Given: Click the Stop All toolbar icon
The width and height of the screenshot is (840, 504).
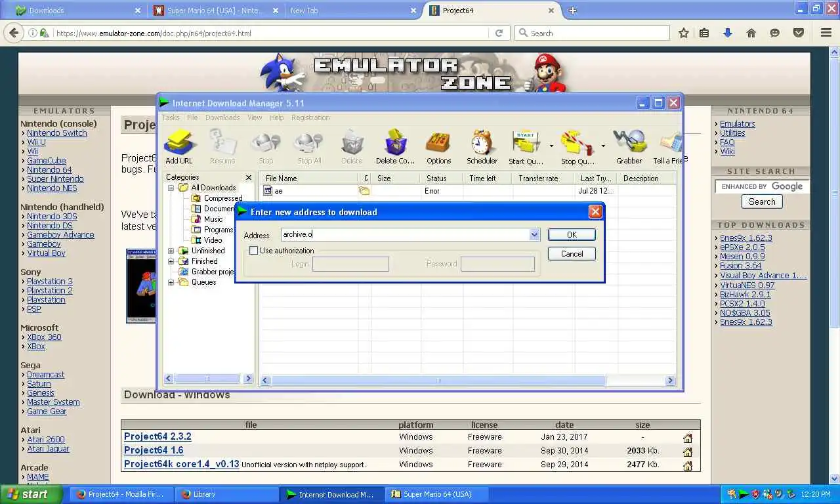Looking at the screenshot, I should point(309,147).
